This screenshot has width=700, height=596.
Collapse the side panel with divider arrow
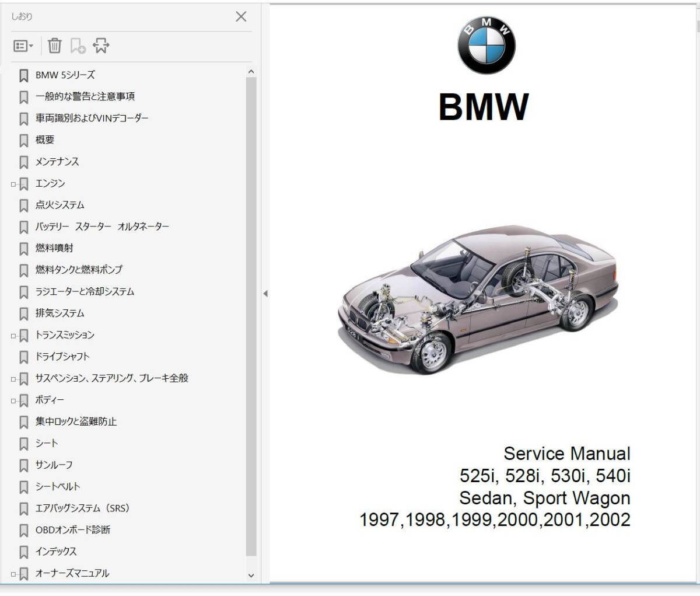pos(265,293)
